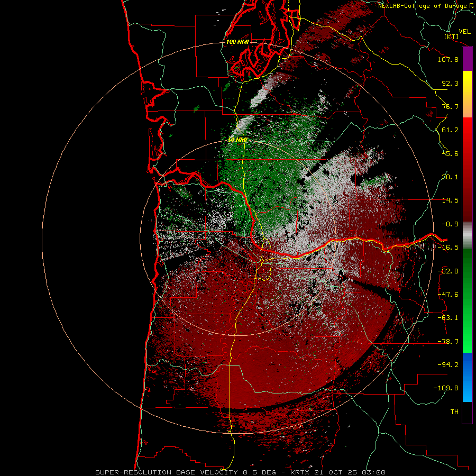This screenshot has width=476, height=476.
Task: Select the -32.0 legend value
Action: 448,271
